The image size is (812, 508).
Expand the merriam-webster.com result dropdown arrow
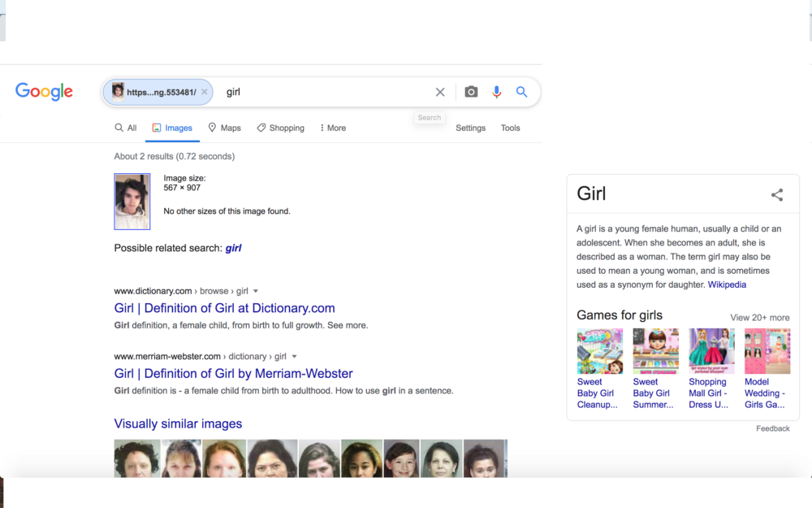click(x=294, y=357)
